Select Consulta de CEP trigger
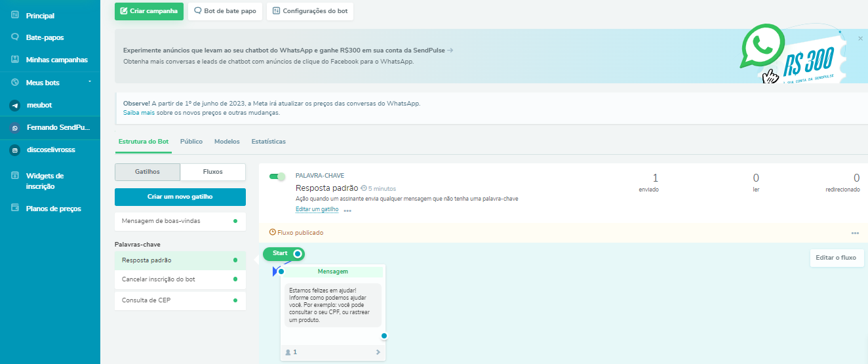The image size is (868, 364). [180, 300]
